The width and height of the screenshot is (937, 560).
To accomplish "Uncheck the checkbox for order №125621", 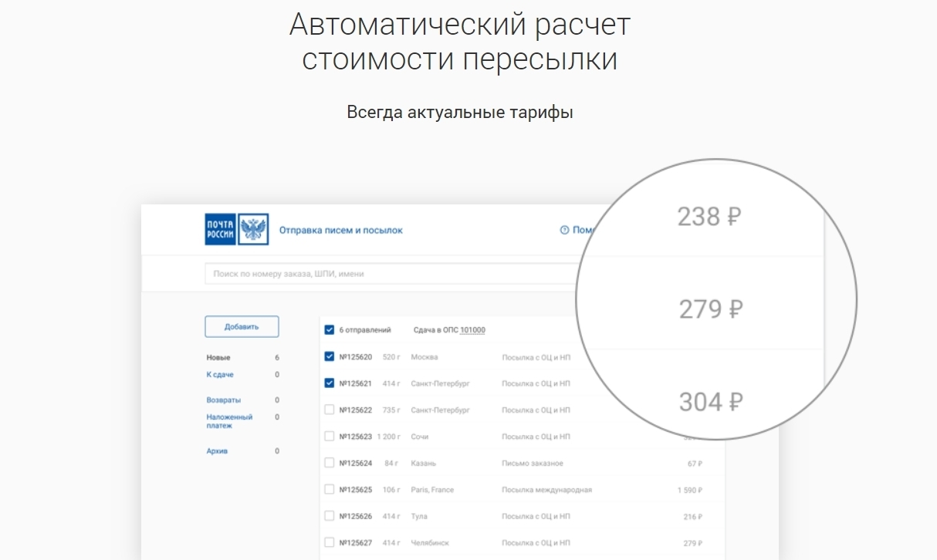I will [x=330, y=383].
